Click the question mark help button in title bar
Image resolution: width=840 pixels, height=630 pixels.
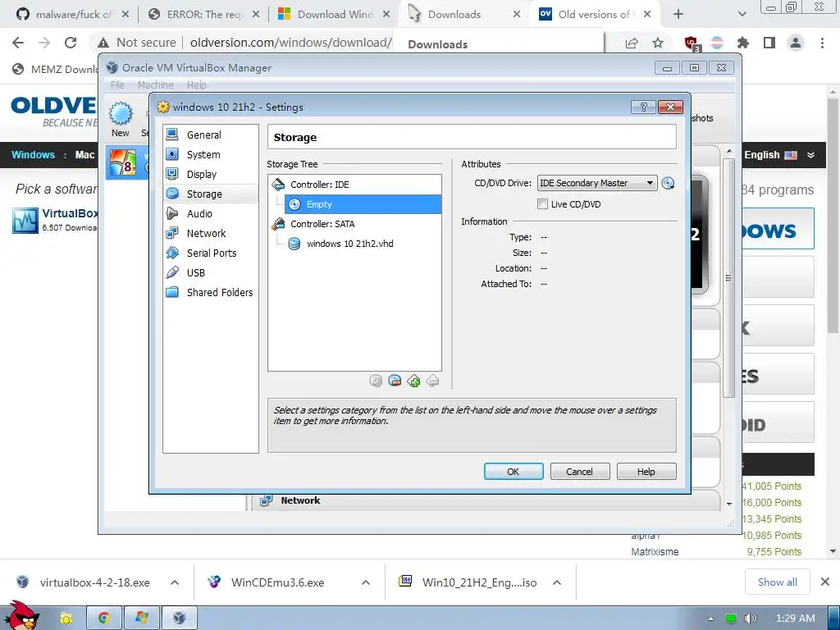643,107
